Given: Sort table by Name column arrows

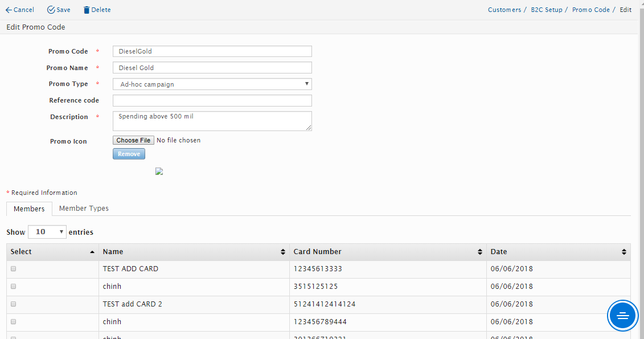Looking at the screenshot, I should coord(283,252).
